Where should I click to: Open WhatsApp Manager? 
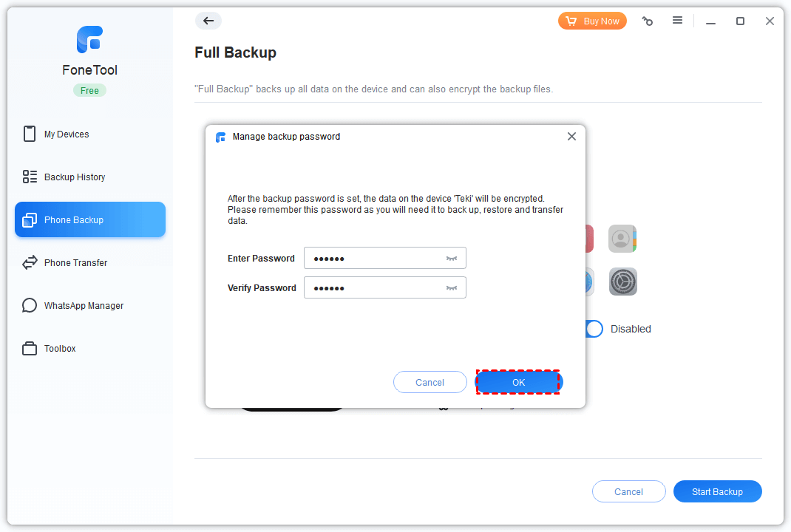[x=84, y=306]
